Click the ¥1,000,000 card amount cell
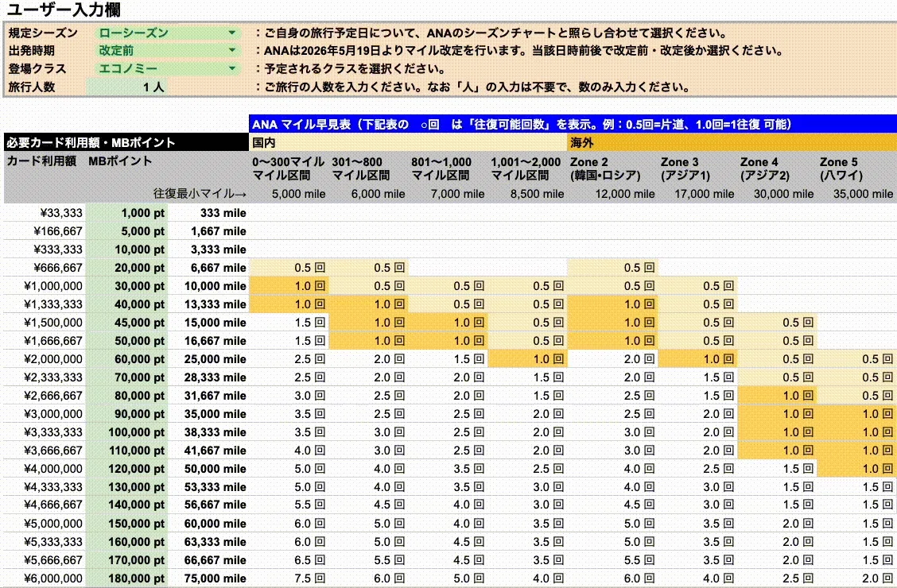This screenshot has width=897, height=588. tap(45, 286)
